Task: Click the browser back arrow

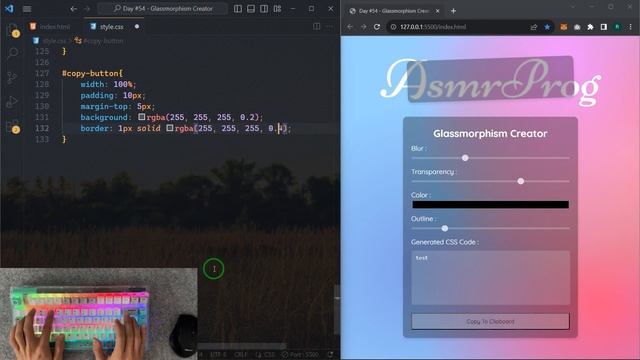Action: point(350,27)
